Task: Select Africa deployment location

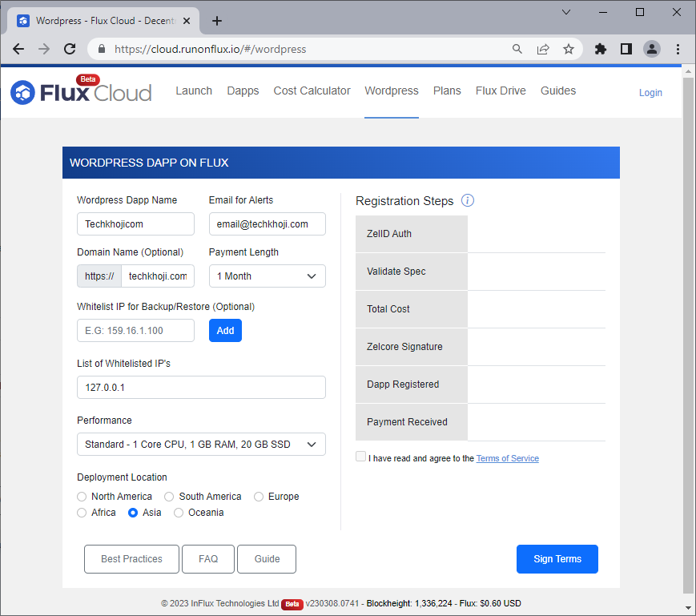Action: (x=82, y=513)
